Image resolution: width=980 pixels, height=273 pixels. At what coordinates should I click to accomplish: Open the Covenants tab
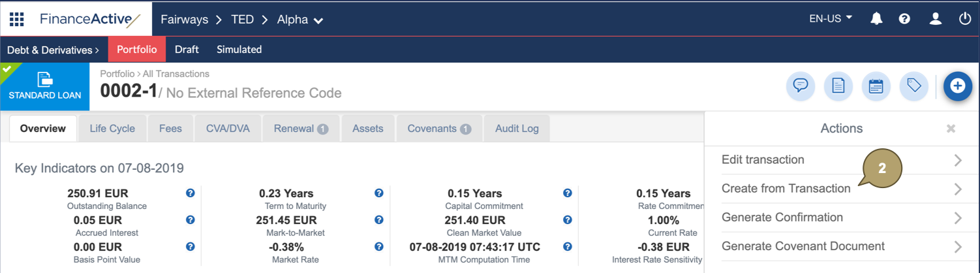pos(438,129)
